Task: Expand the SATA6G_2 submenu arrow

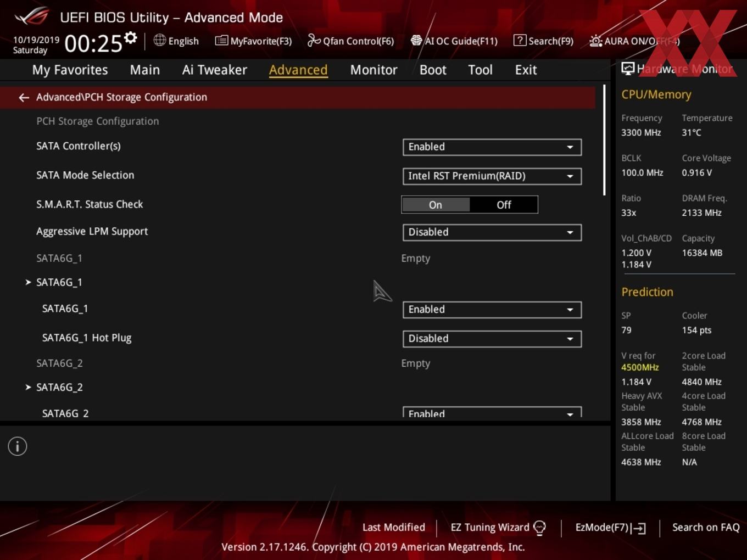Action: pyautogui.click(x=28, y=387)
